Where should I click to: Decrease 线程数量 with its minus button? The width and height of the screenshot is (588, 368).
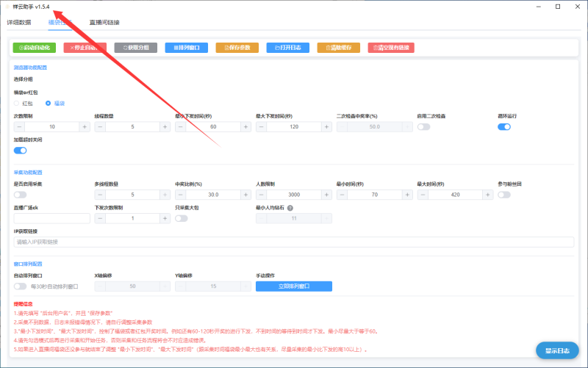(x=100, y=127)
